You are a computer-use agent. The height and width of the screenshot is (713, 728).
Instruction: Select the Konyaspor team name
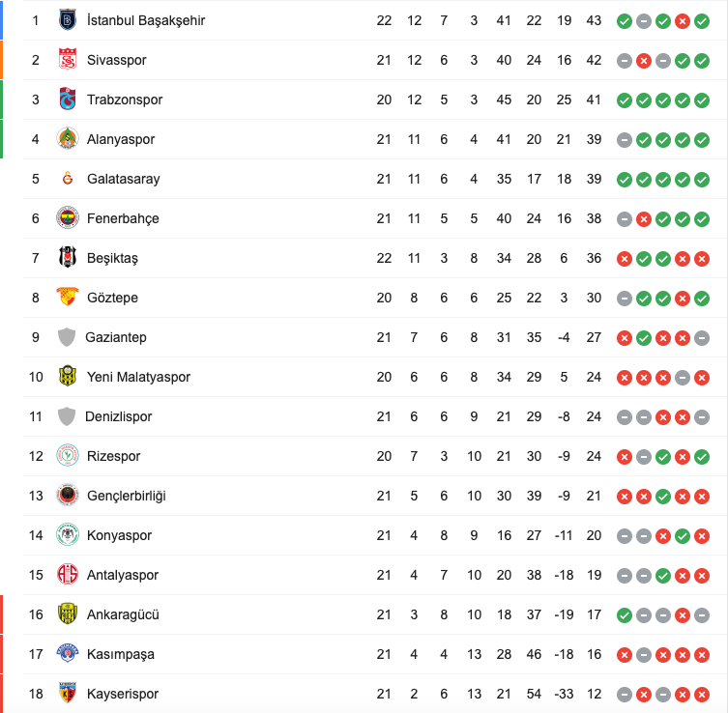[x=119, y=535]
